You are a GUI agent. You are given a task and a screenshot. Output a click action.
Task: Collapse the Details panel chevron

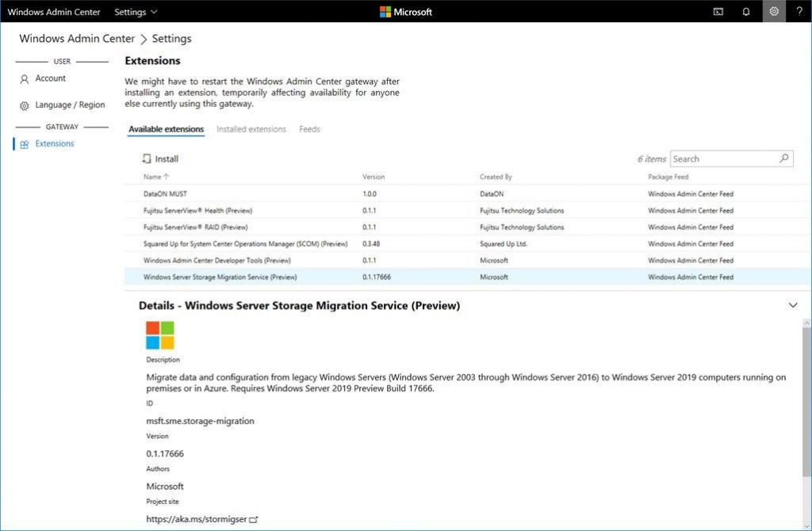coord(793,305)
